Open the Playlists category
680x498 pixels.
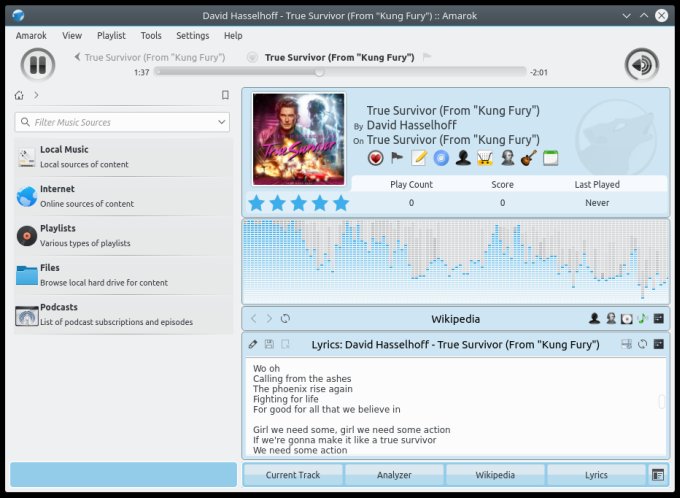pyautogui.click(x=124, y=236)
